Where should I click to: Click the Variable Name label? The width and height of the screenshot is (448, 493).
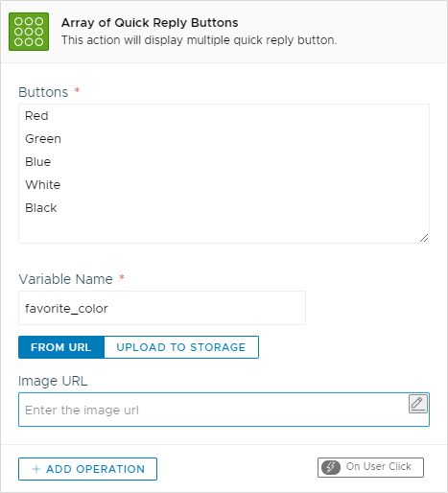[65, 279]
